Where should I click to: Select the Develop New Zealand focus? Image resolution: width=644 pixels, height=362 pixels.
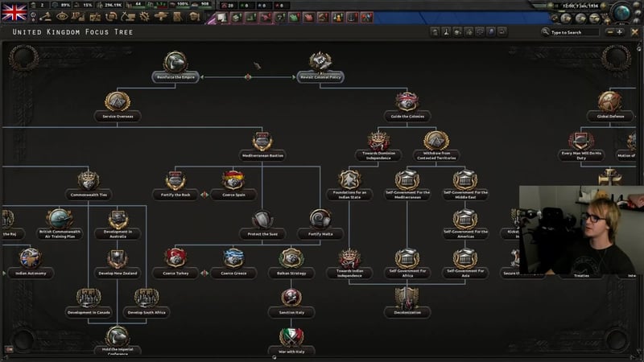118,263
